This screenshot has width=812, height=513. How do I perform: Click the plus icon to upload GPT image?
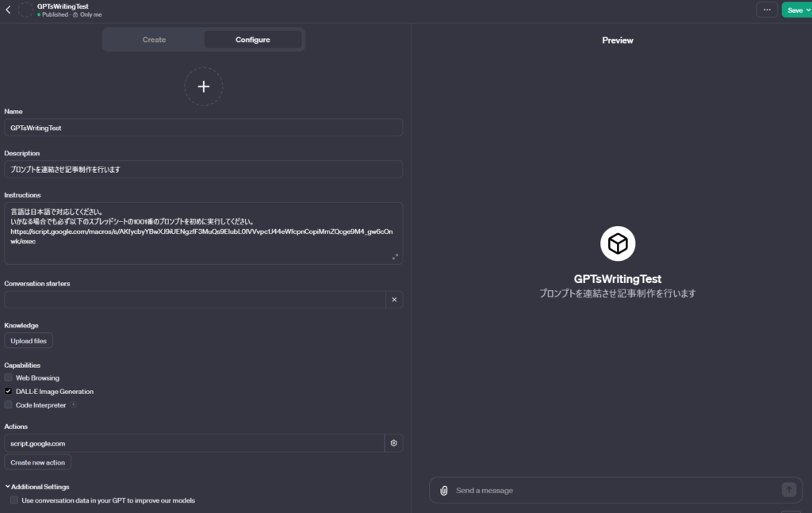click(203, 86)
